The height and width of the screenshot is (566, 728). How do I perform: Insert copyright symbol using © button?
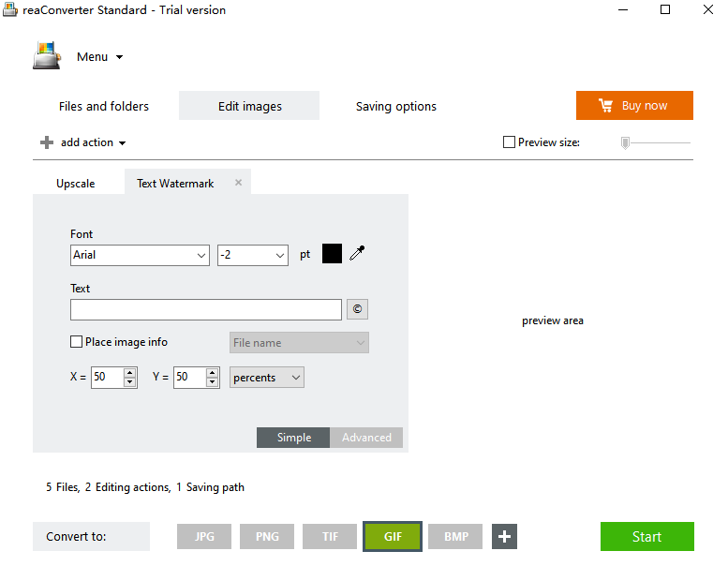(x=356, y=310)
